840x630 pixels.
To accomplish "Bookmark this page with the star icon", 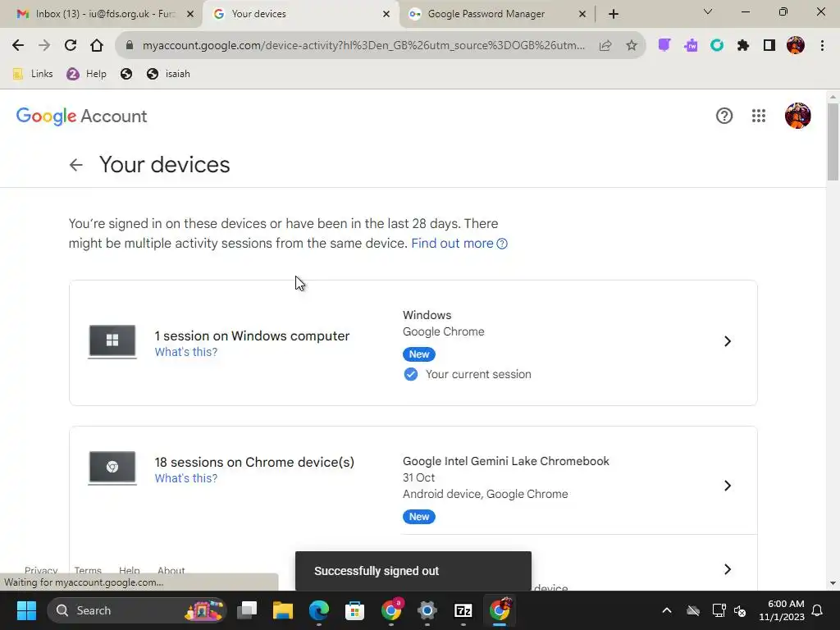I will (632, 46).
